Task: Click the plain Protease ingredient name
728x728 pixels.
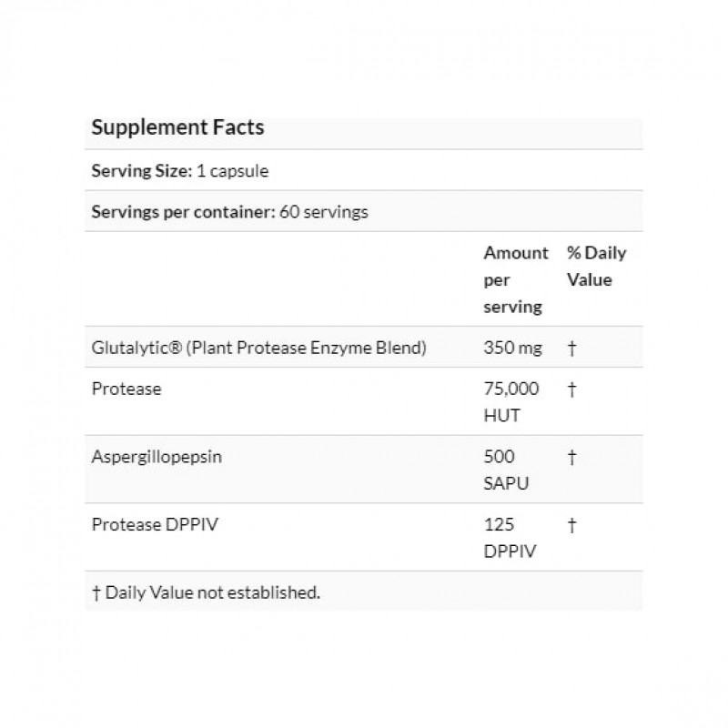Action: point(126,389)
